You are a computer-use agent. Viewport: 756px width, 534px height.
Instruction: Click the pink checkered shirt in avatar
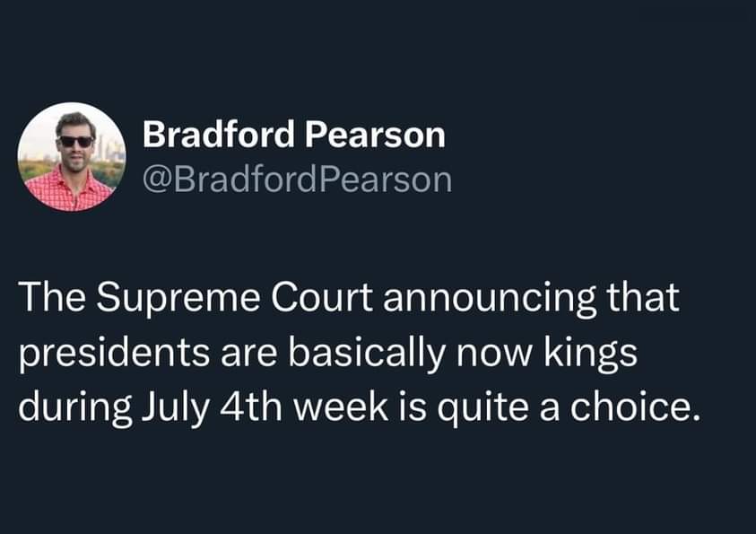67,191
